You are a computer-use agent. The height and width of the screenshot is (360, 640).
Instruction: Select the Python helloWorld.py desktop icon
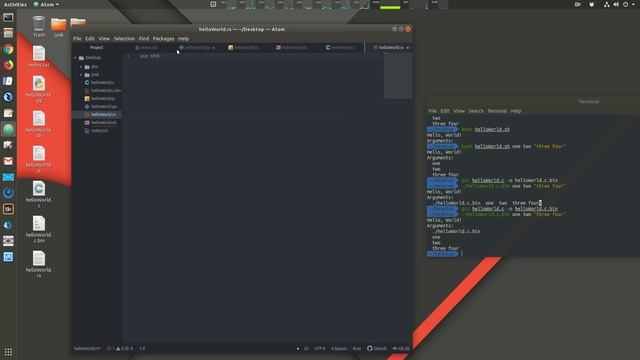[x=39, y=89]
